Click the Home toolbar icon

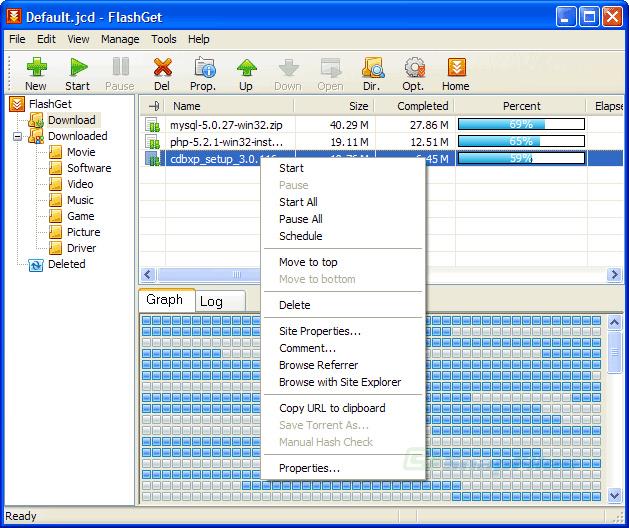[x=456, y=72]
